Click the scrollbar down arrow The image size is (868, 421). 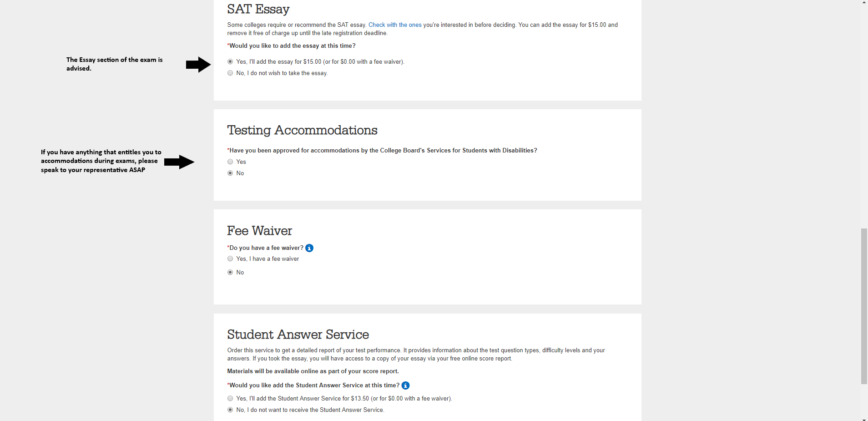pyautogui.click(x=864, y=418)
